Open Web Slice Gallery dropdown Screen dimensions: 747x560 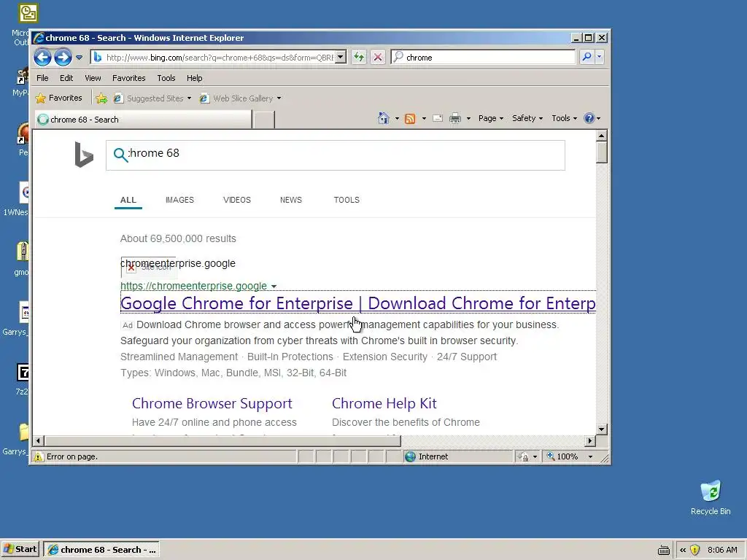(240, 98)
